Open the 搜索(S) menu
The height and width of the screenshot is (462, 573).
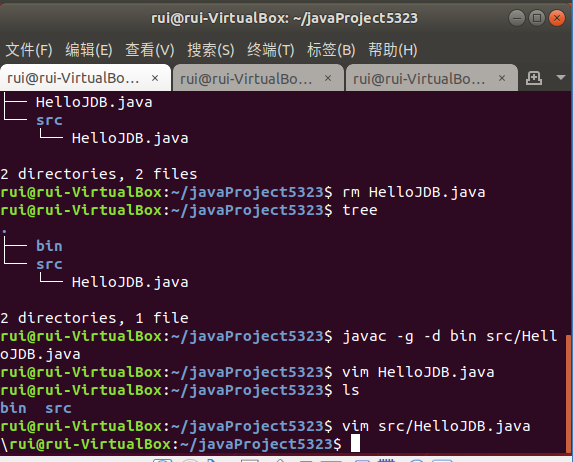[210, 50]
